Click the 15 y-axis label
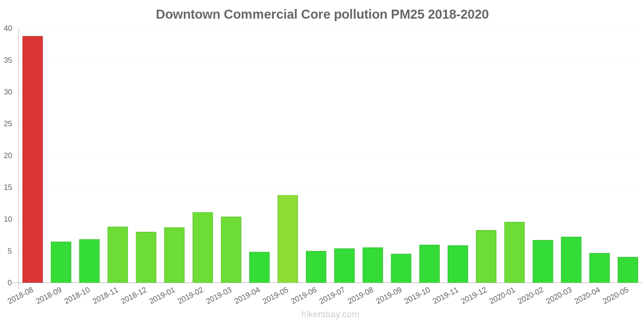The image size is (644, 322). pos(8,188)
